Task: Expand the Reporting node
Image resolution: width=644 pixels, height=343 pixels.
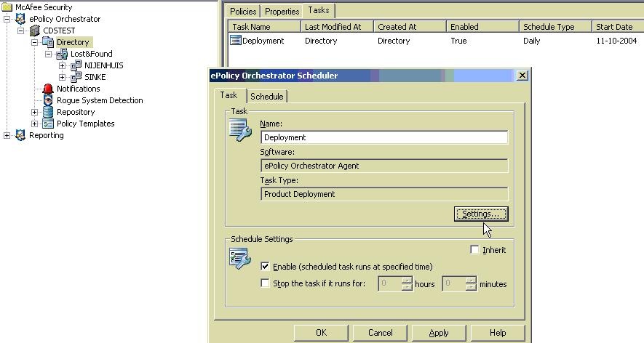Action: tap(7, 135)
